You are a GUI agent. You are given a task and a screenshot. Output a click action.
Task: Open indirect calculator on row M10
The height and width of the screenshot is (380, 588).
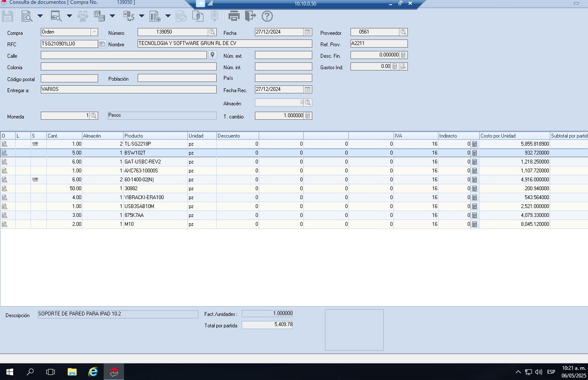coord(475,224)
